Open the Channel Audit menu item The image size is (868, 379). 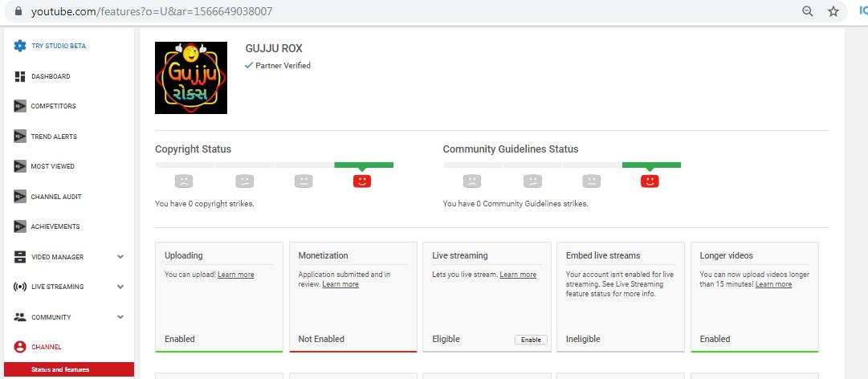coord(56,197)
